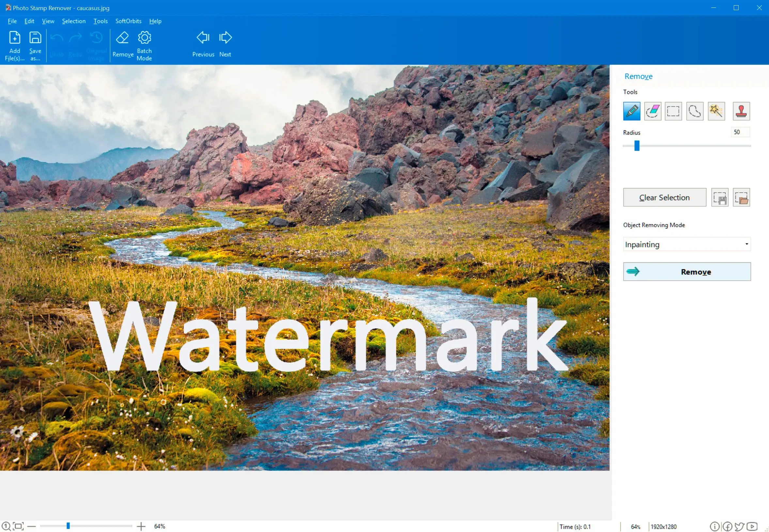Click the undo action button
Image resolution: width=769 pixels, height=532 pixels.
tap(57, 44)
